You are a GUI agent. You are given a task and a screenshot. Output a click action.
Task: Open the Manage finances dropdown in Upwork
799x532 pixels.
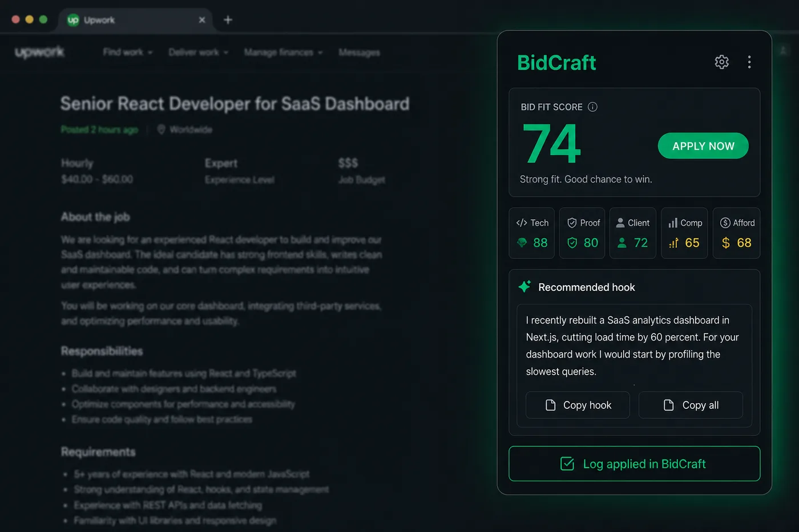283,52
